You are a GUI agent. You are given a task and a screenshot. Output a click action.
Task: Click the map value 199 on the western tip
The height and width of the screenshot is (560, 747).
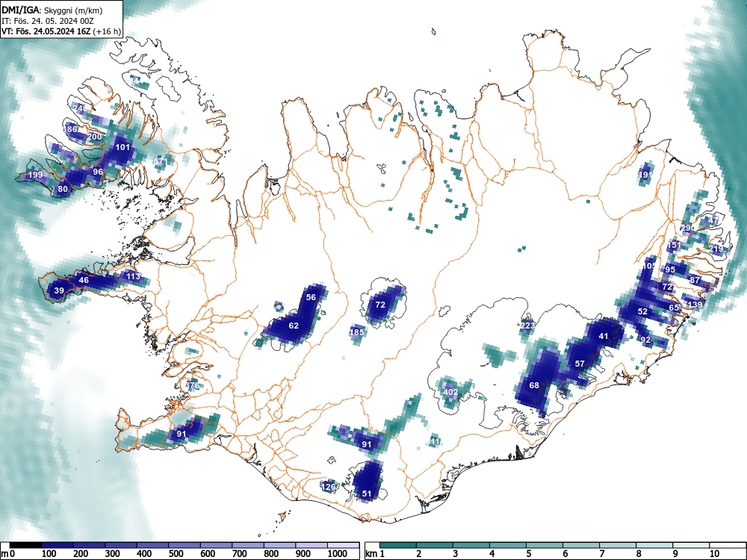(x=35, y=175)
